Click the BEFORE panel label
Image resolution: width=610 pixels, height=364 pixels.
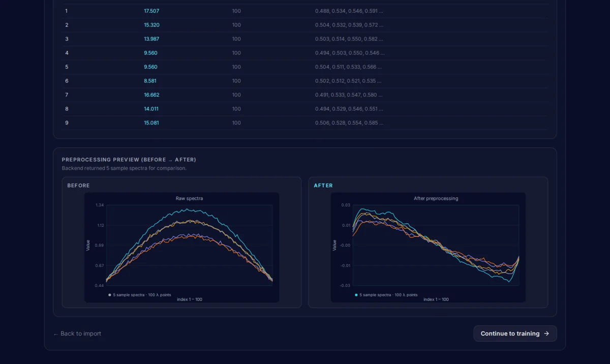(78, 186)
